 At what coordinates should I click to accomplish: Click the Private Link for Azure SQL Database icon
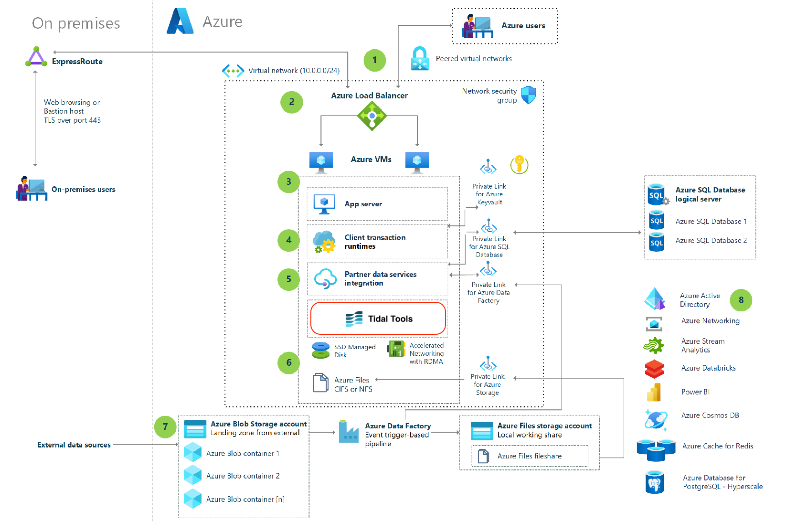click(489, 226)
